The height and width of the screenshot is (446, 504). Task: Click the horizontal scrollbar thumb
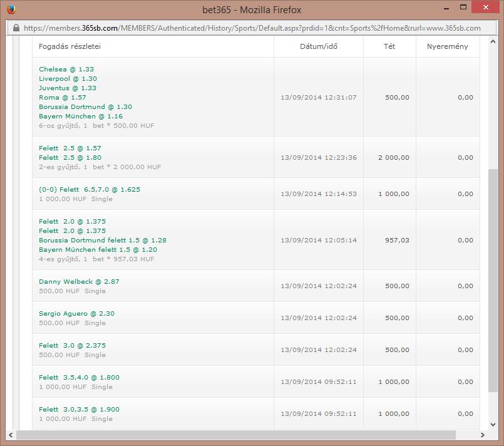pos(236,435)
